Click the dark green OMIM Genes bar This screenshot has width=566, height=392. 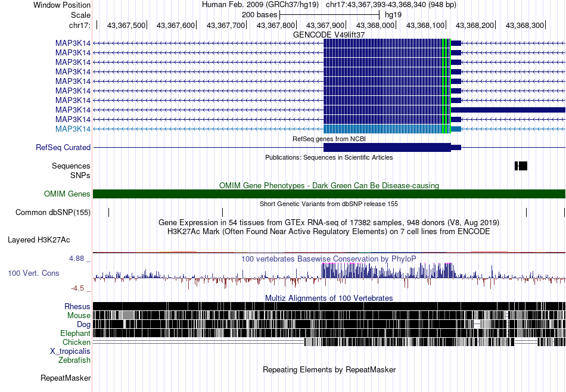(329, 194)
